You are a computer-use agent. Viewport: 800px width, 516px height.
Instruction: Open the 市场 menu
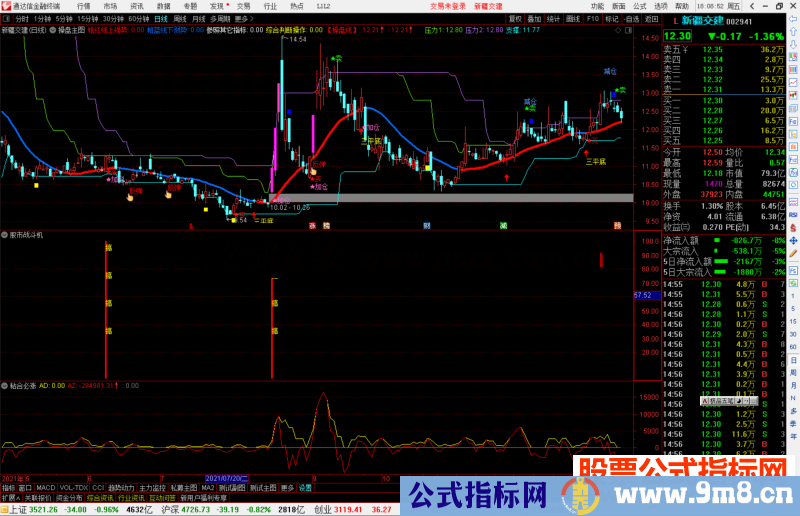click(x=110, y=6)
